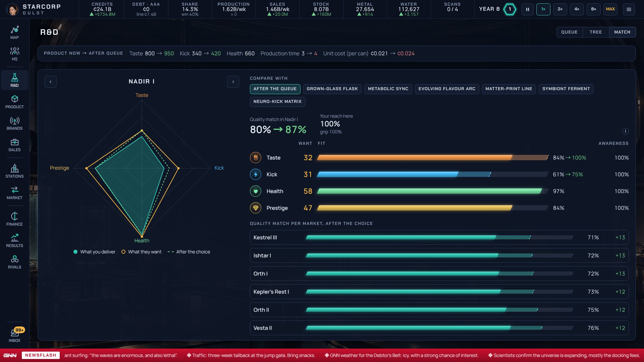The width and height of the screenshot is (644, 362).
Task: Open the Brands section
Action: [x=14, y=123]
